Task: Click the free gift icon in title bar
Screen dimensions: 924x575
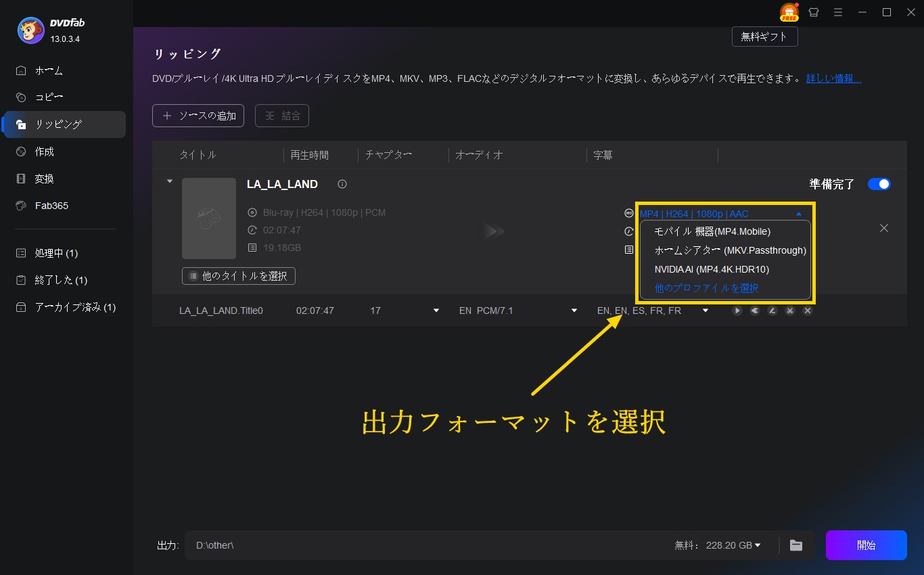Action: pos(789,12)
